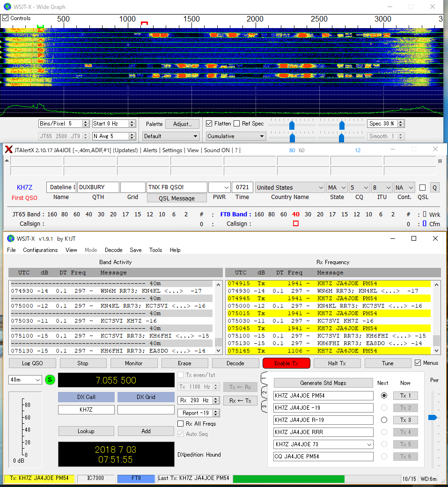Screen dimensions: 448x487
Task: Click the JTAlertX red X logo icon
Action: click(x=8, y=150)
